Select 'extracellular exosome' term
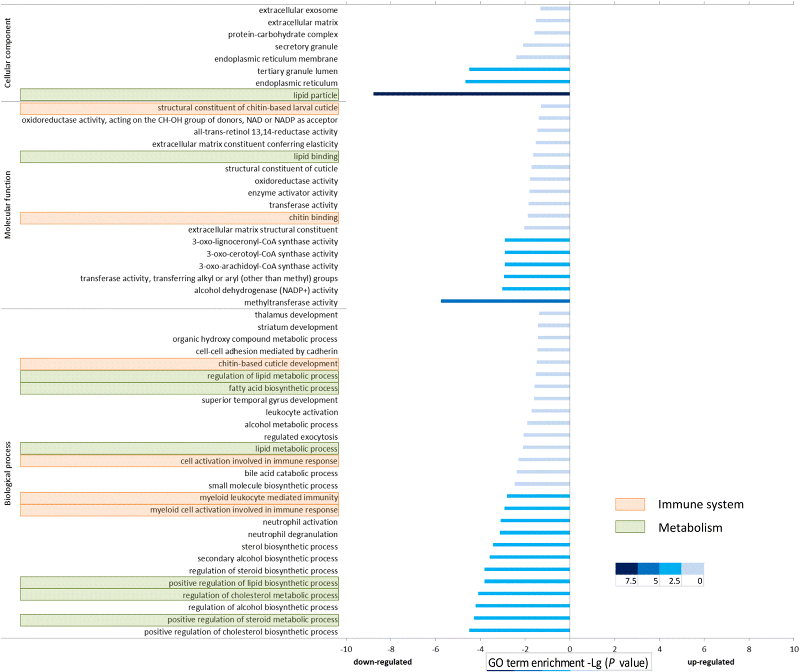800x672 pixels. (x=298, y=10)
